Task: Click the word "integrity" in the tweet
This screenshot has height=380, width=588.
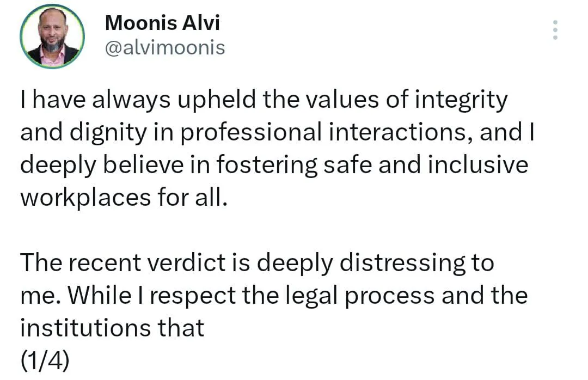Action: [x=461, y=100]
